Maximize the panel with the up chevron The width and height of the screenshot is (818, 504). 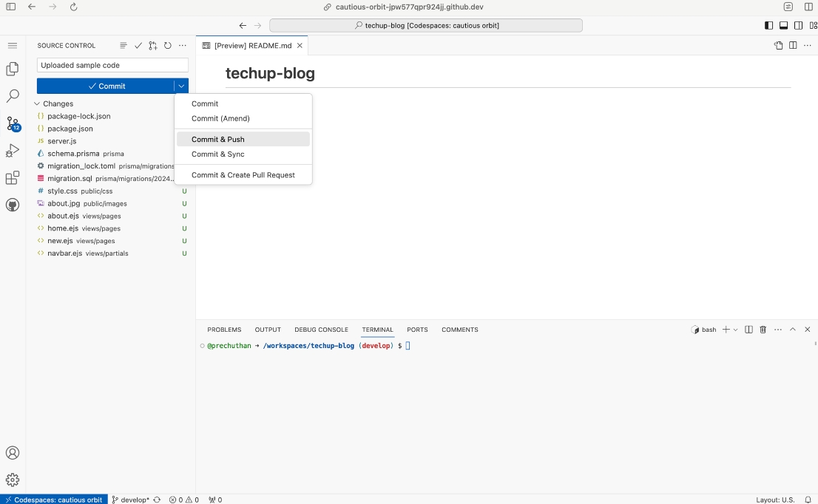793,330
